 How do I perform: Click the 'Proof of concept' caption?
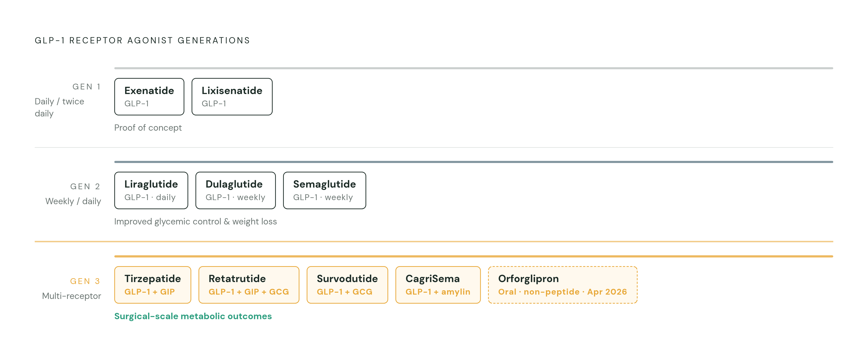[x=148, y=128]
